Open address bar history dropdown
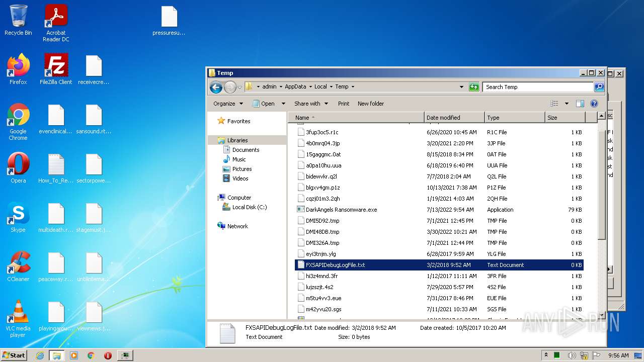The height and width of the screenshot is (362, 644). [461, 87]
